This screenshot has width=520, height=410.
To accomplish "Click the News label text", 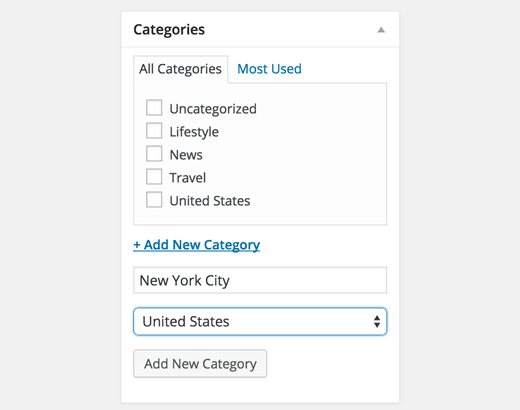I will (186, 155).
